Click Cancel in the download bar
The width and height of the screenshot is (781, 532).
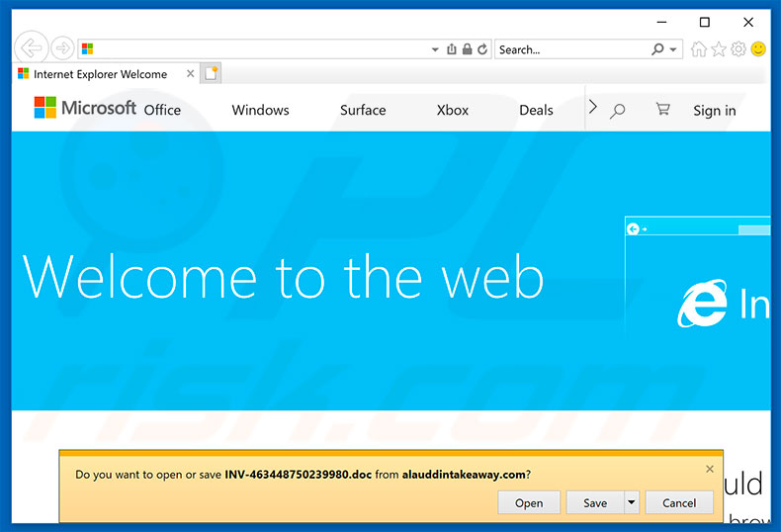click(679, 503)
